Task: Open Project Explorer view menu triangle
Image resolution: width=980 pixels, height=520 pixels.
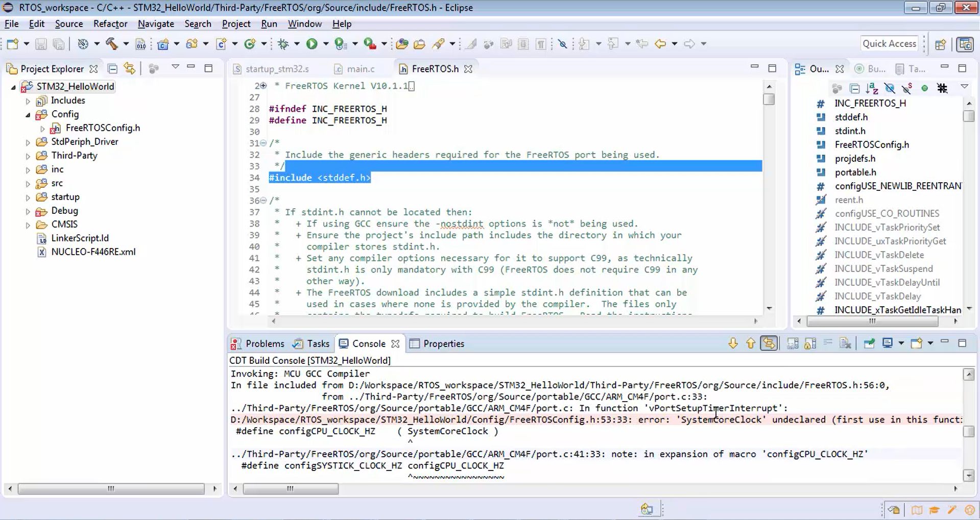Action: pos(175,67)
